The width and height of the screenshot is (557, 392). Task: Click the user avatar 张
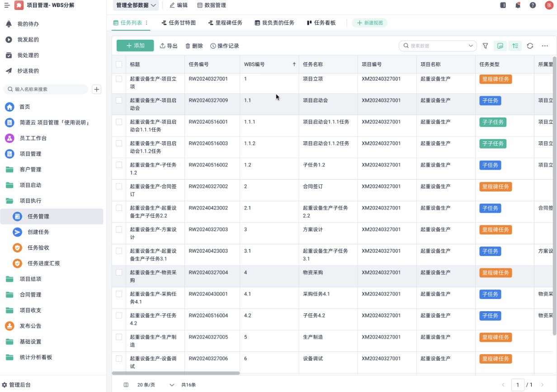tap(549, 5)
